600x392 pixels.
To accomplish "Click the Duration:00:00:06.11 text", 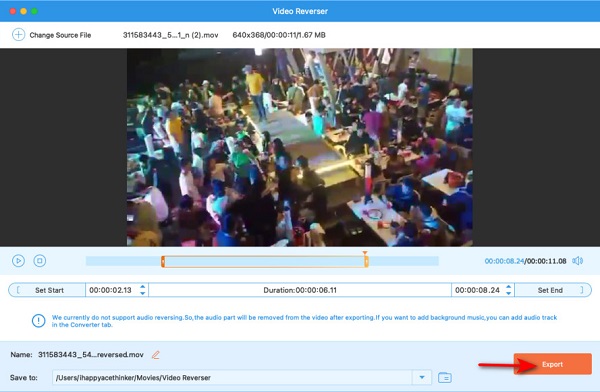I will coord(300,290).
